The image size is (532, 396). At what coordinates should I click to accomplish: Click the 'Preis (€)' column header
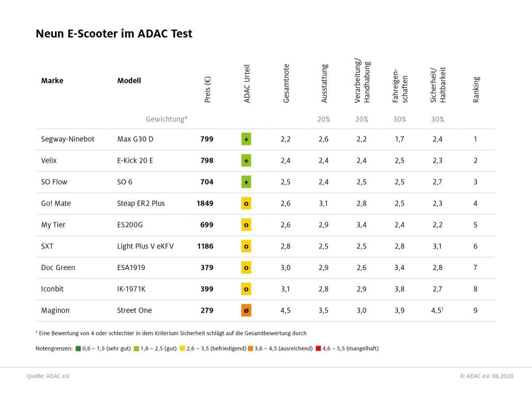(207, 90)
